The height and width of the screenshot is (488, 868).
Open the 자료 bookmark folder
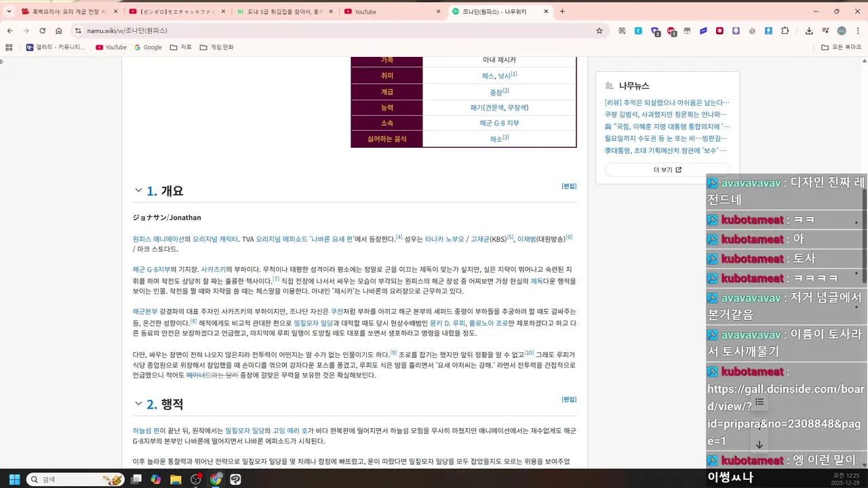coord(180,47)
